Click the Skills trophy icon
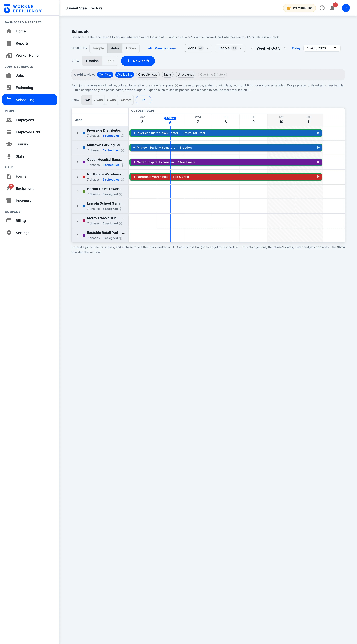Image resolution: width=357 pixels, height=644 pixels. point(9,156)
